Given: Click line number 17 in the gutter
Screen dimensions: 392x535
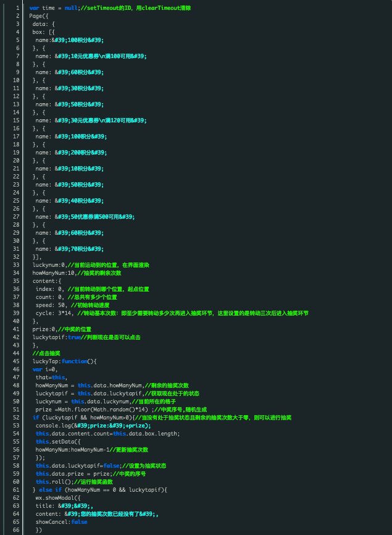Looking at the screenshot, I should click(x=16, y=137).
